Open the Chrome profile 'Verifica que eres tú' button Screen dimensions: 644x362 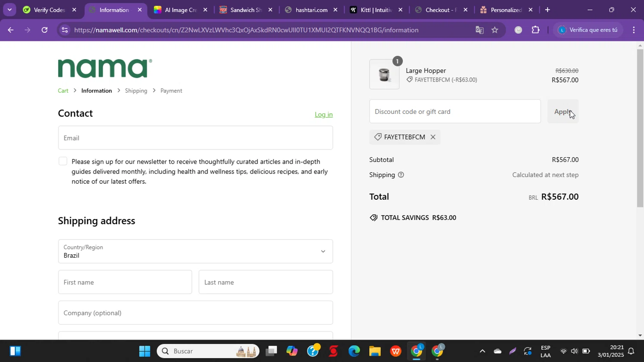[588, 30]
